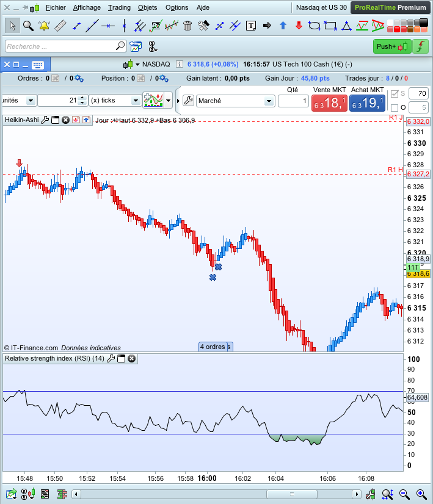
Task: Expand the indicators button dropdown arrow
Action: [168, 101]
